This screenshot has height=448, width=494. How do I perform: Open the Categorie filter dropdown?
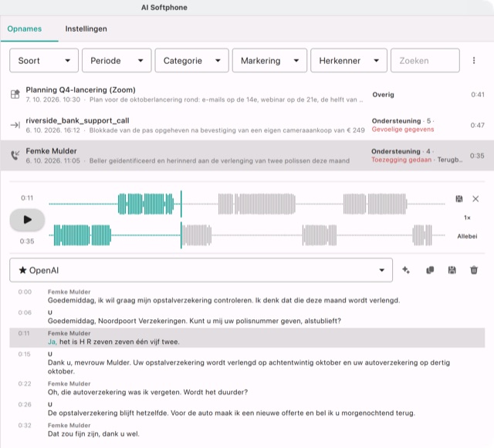(191, 60)
